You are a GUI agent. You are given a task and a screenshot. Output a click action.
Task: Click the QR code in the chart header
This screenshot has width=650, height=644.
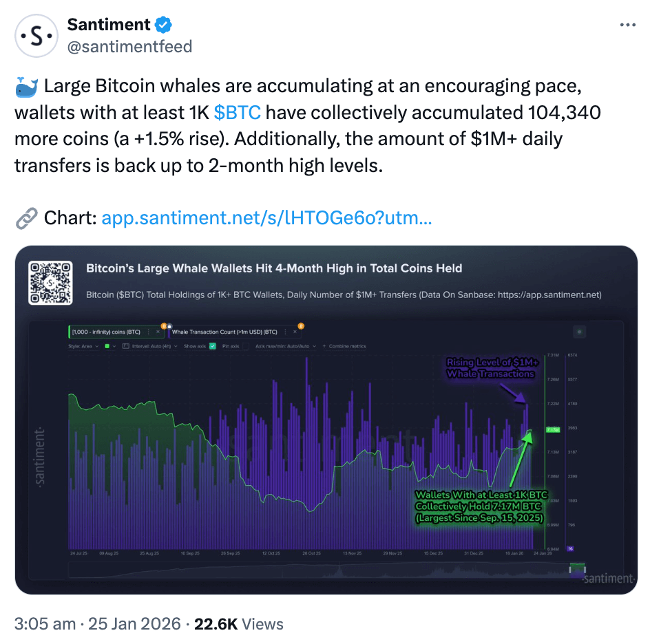pyautogui.click(x=50, y=281)
